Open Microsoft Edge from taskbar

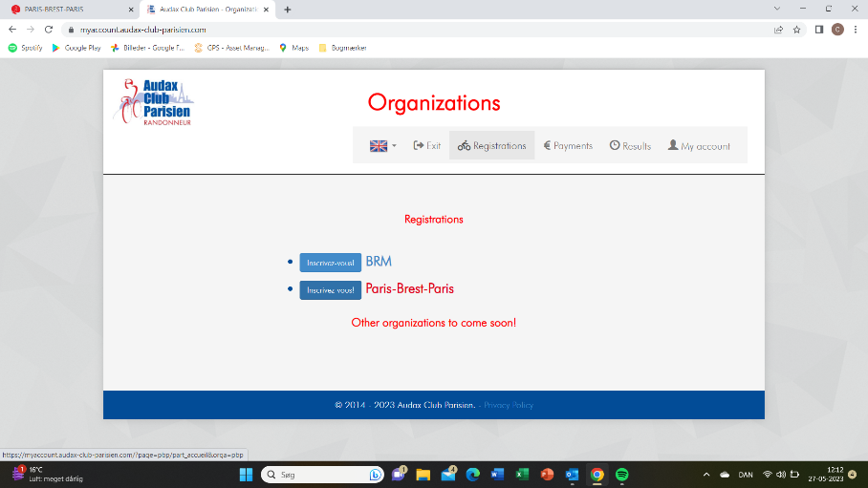pos(473,475)
